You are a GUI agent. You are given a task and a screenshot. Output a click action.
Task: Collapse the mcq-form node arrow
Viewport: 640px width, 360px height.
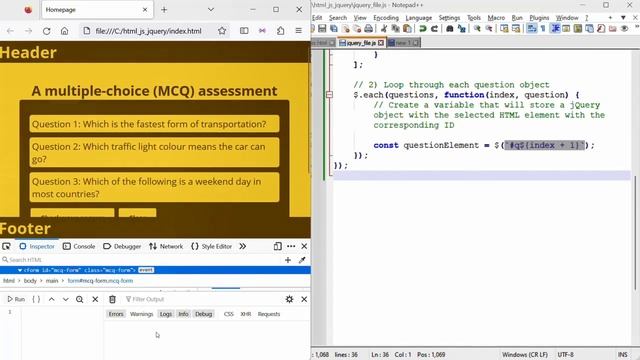(x=20, y=270)
